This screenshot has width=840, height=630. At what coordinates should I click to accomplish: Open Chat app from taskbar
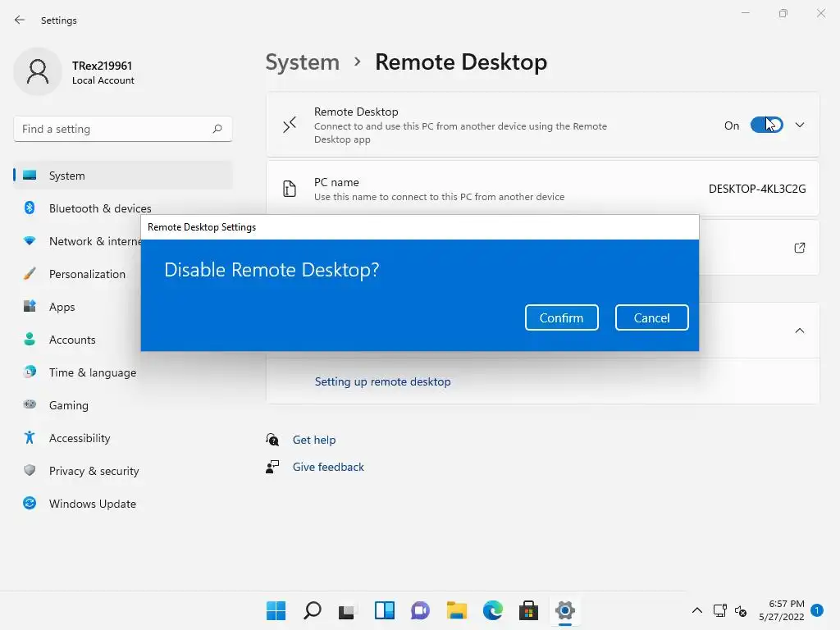click(420, 610)
